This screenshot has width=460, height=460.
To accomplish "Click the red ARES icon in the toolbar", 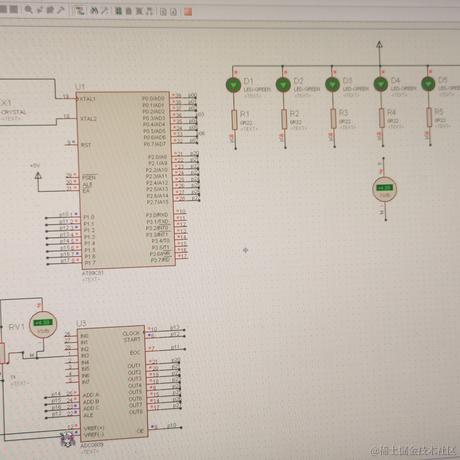I will point(188,12).
